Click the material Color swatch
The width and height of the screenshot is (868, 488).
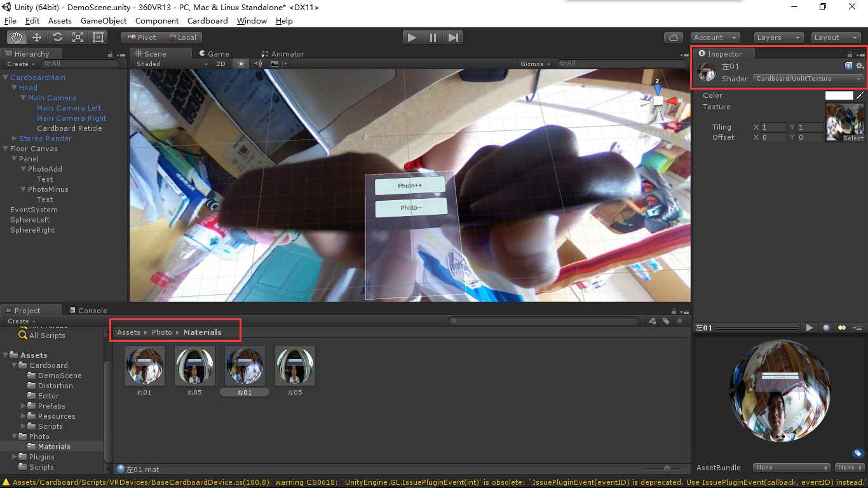point(839,95)
